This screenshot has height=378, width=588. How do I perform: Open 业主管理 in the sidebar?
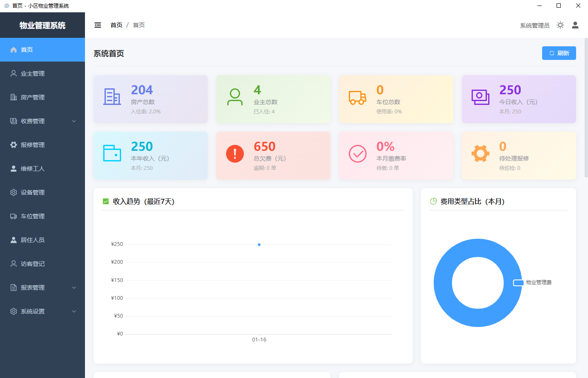point(33,73)
